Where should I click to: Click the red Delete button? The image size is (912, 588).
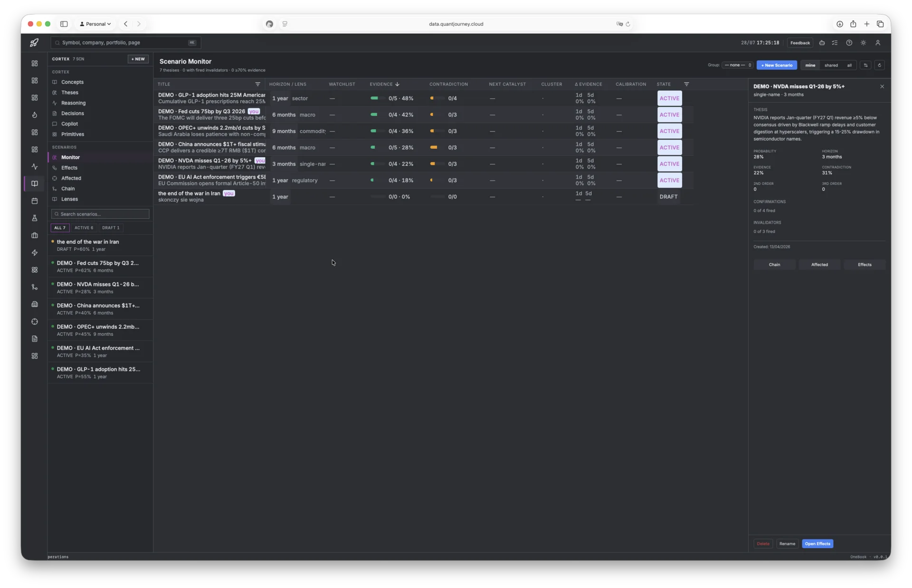763,544
